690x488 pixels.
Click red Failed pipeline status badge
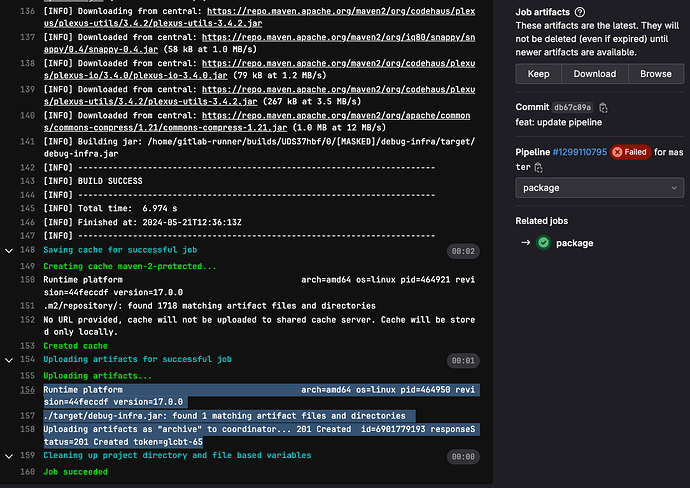pyautogui.click(x=630, y=152)
